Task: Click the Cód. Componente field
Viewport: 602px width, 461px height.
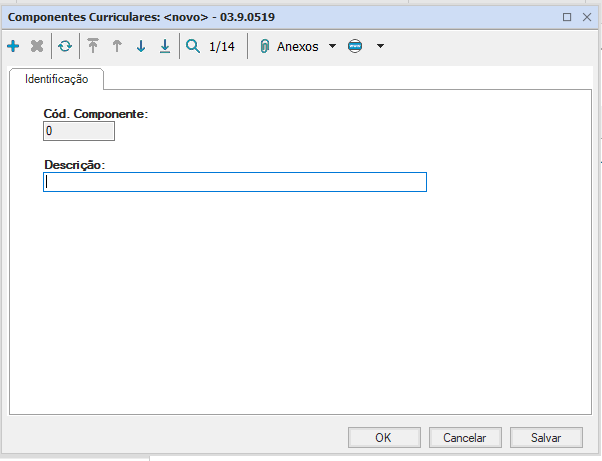Action: [x=79, y=131]
